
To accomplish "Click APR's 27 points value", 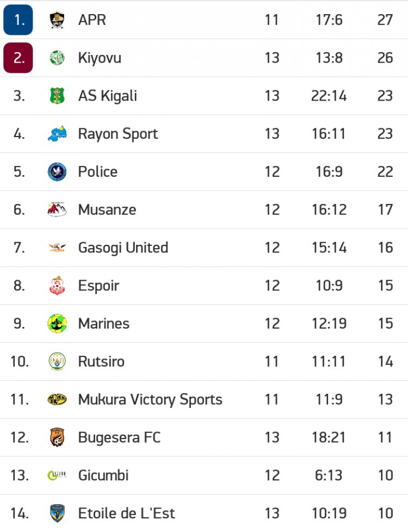I will (385, 20).
